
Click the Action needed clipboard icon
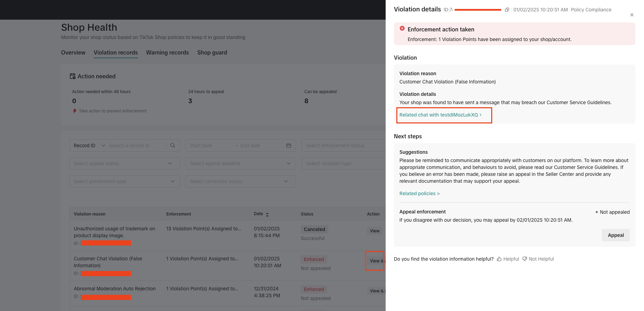click(72, 76)
